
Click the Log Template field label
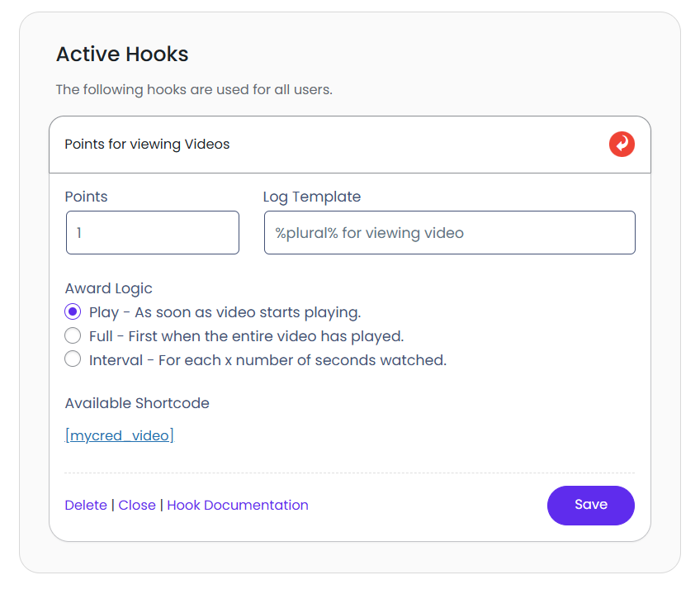pos(311,197)
